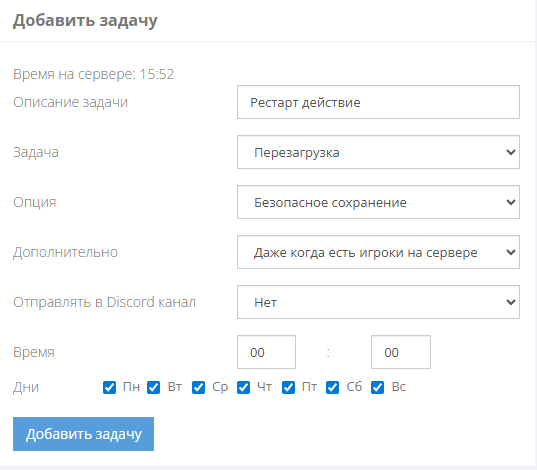Expand the Опция dropdown with Безопасное сохранение

pyautogui.click(x=378, y=202)
